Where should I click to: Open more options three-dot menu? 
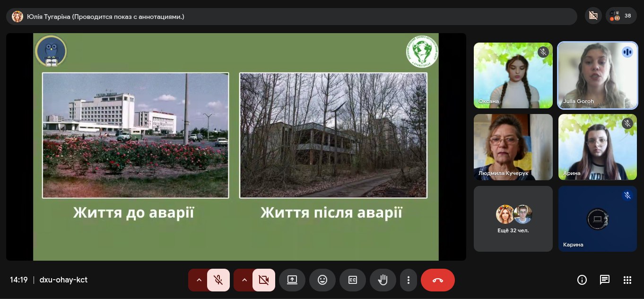coord(408,280)
